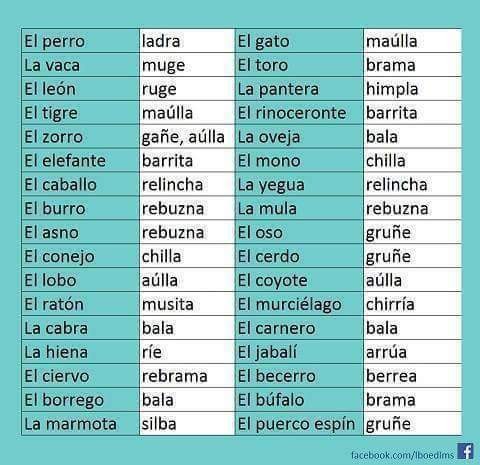Select the 'El murciélago' cell
480x465 pixels.
point(299,304)
